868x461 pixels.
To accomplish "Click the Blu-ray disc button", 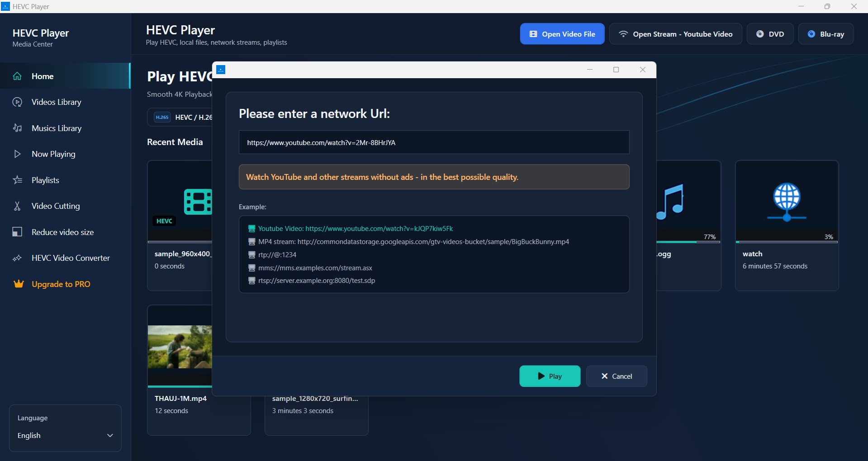I will point(826,34).
